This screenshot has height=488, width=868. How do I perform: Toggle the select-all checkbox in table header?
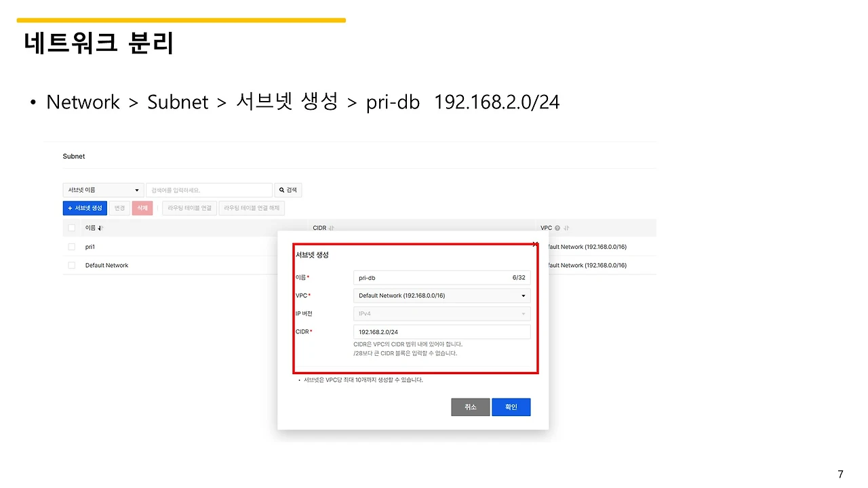pos(72,228)
